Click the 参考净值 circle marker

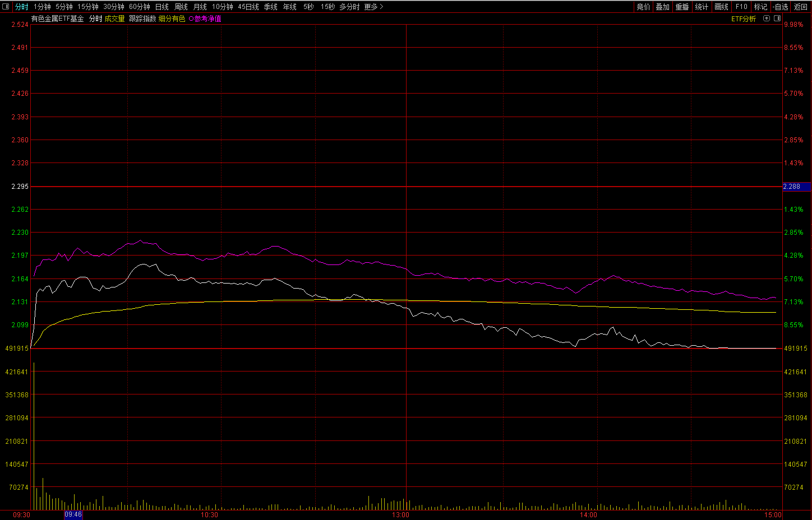coord(191,19)
